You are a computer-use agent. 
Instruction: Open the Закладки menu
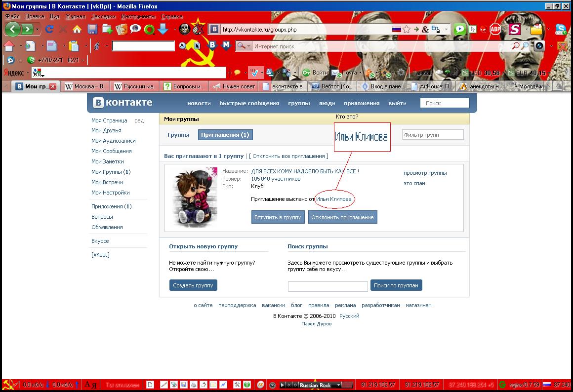pos(103,16)
